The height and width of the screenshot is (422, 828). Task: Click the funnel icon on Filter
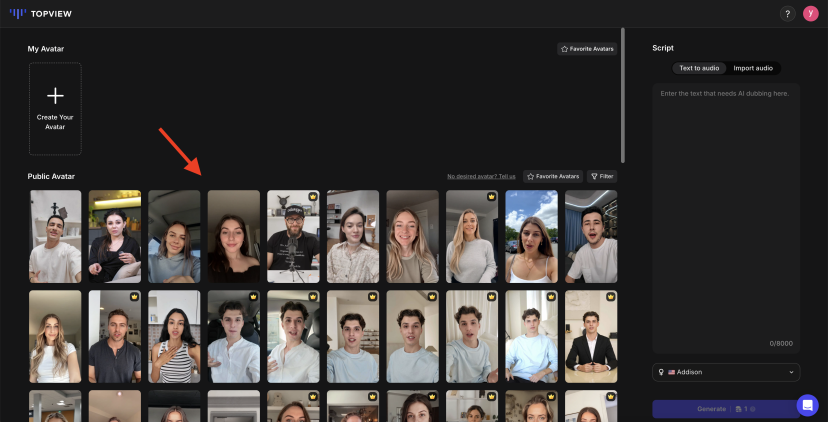tap(594, 176)
